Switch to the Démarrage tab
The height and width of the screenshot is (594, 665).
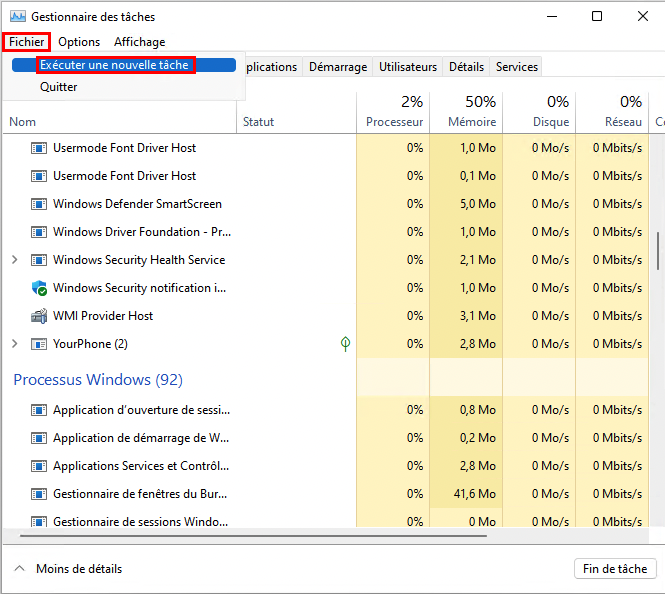click(338, 67)
